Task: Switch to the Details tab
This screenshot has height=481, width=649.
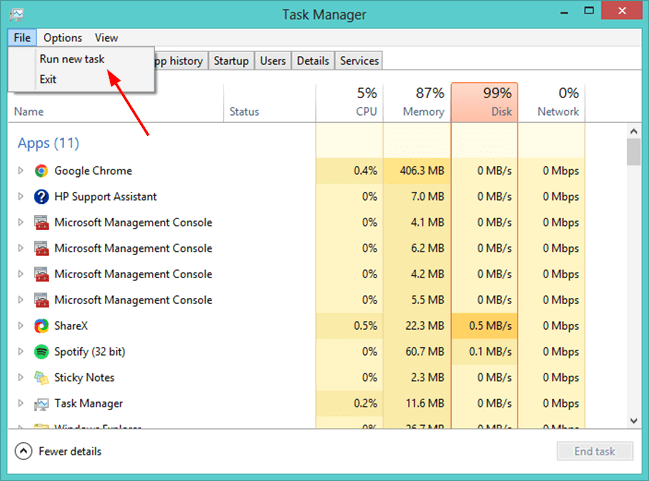Action: [313, 61]
